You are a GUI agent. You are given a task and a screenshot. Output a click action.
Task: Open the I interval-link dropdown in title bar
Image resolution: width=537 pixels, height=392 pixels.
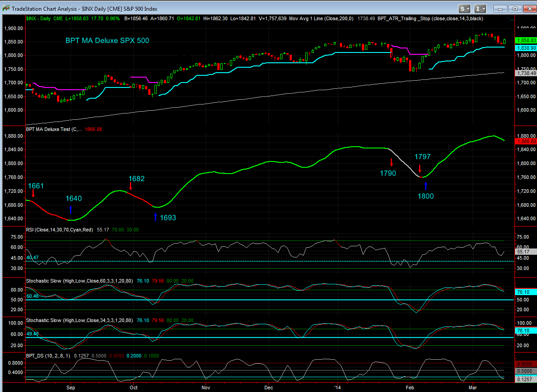coord(480,9)
